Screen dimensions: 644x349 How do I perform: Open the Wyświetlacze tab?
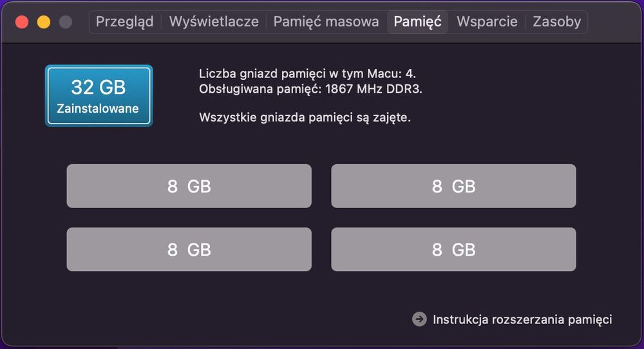point(214,21)
